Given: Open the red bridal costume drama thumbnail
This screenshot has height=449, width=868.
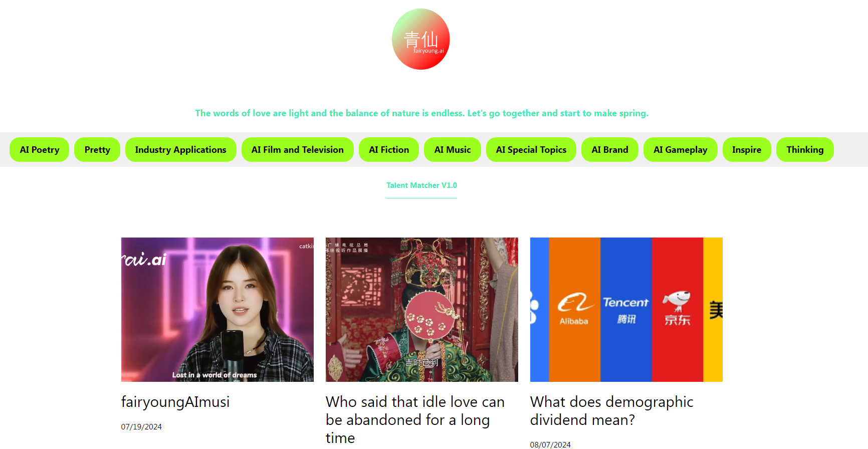Looking at the screenshot, I should 422,310.
